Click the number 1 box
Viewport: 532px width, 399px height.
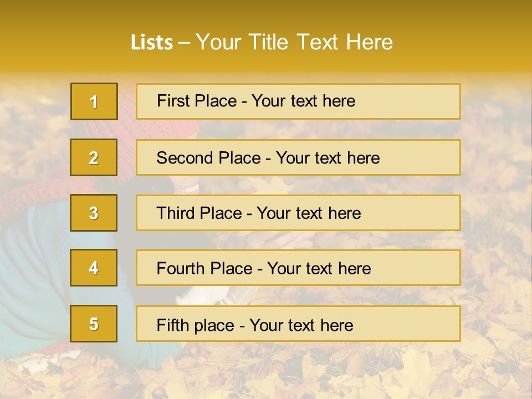94,101
